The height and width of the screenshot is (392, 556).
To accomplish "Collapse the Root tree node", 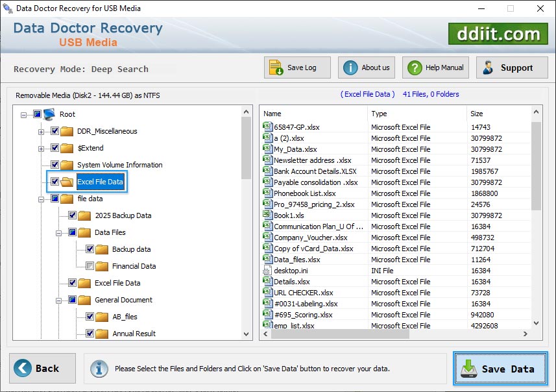I will pyautogui.click(x=23, y=115).
